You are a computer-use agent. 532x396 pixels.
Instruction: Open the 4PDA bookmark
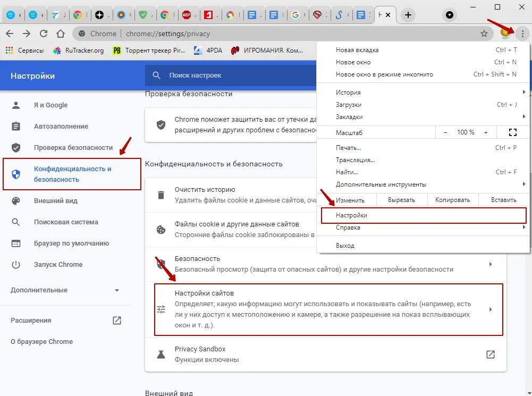[208, 50]
